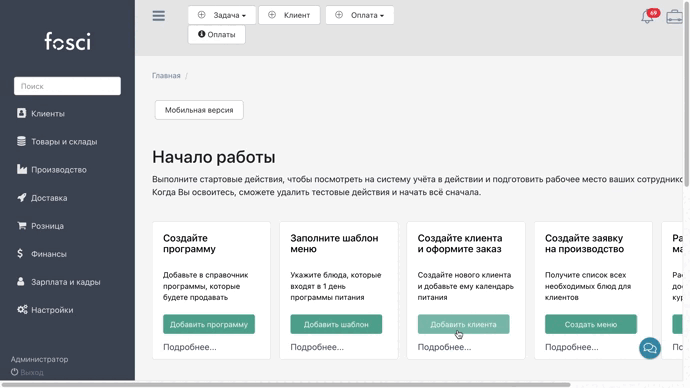This screenshot has width=690, height=388.
Task: Click the Розница shopping cart icon
Action: 21,226
